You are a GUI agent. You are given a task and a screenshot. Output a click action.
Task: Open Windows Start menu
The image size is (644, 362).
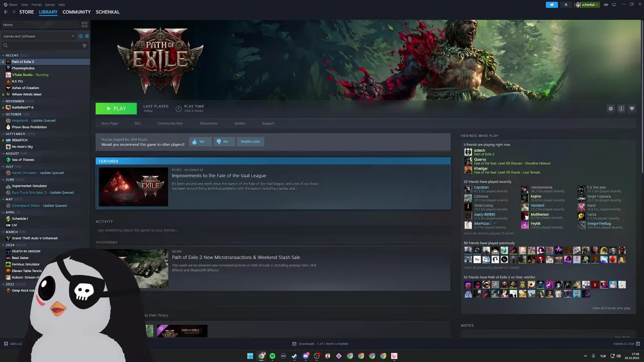[x=250, y=356]
